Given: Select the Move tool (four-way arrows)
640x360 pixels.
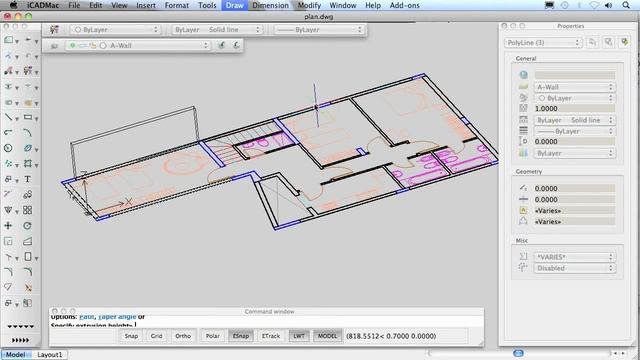Looking at the screenshot, I should (8, 226).
